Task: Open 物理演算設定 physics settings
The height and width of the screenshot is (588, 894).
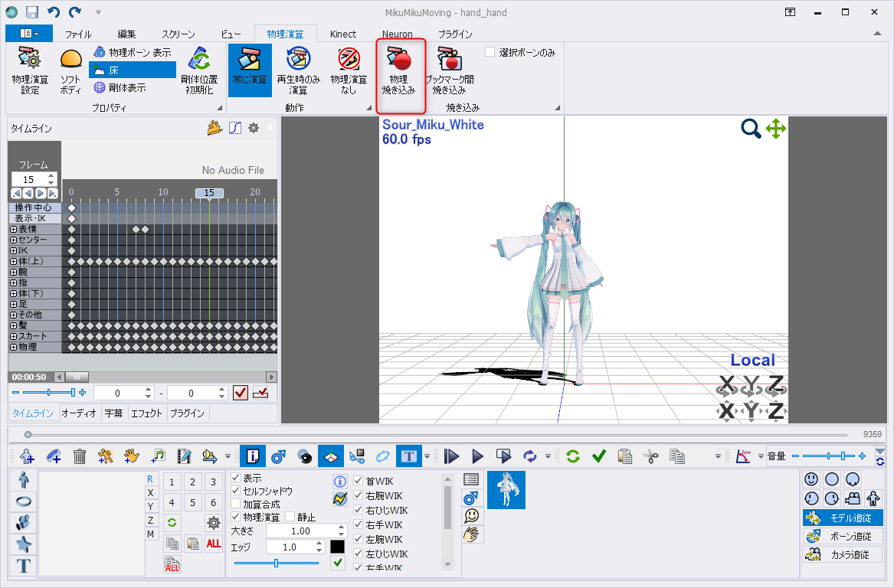Action: [30, 58]
